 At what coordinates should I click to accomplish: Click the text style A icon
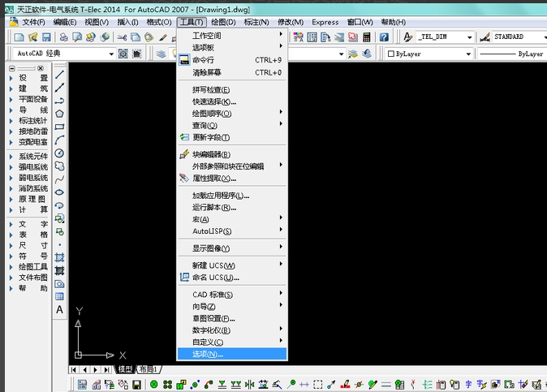tap(407, 37)
